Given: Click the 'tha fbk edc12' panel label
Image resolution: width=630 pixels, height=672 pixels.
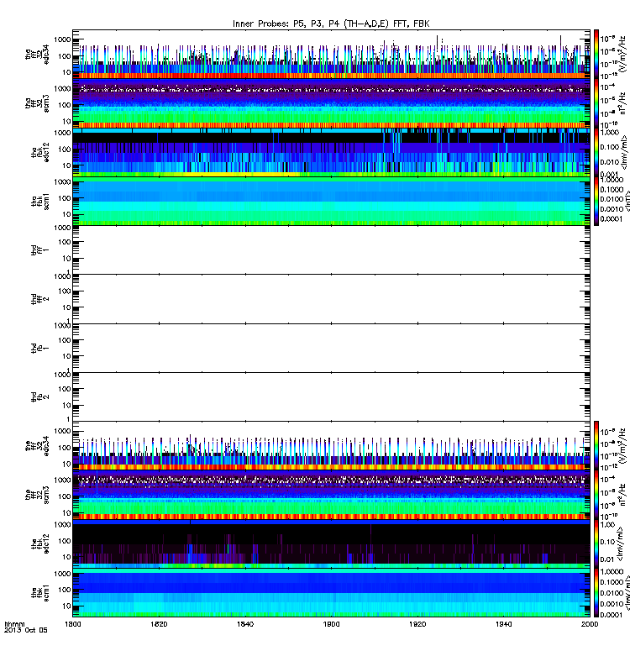Looking at the screenshot, I should tap(40, 153).
